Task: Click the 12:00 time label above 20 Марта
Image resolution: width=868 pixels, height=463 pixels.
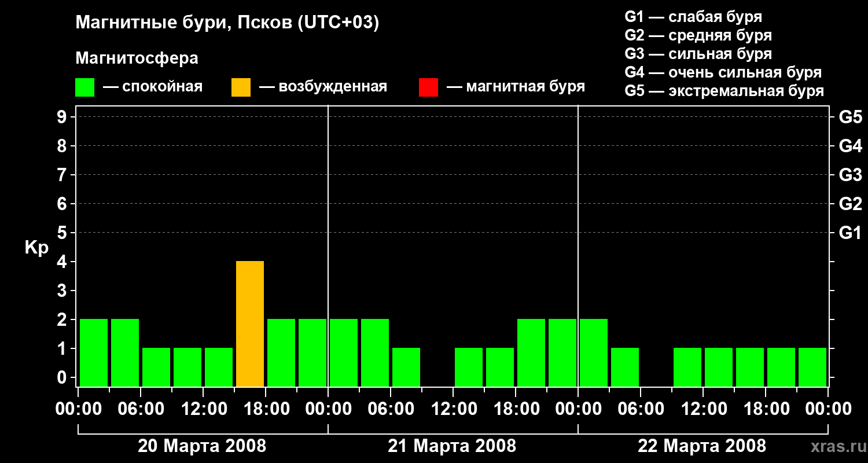Action: tap(203, 409)
